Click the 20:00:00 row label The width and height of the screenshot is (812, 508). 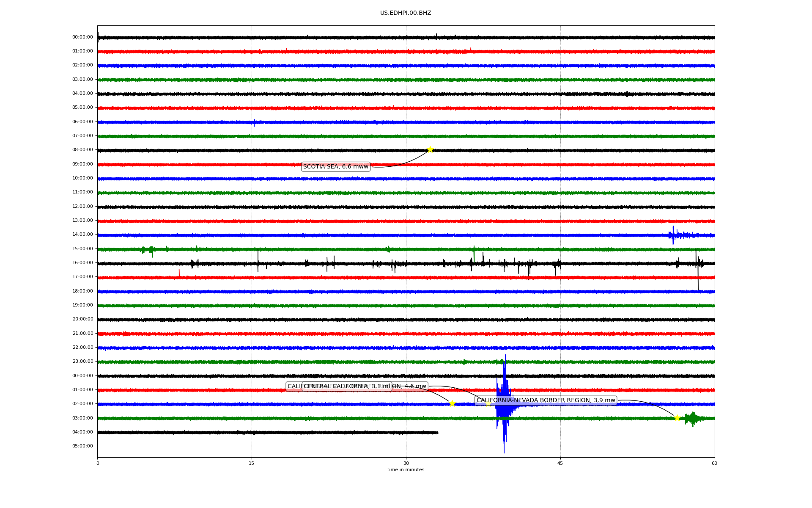(82, 319)
